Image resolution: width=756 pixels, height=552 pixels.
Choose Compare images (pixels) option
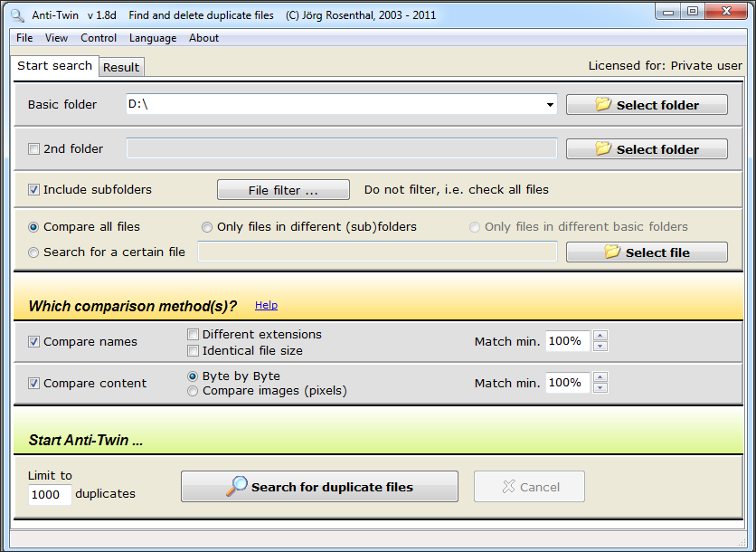click(193, 391)
